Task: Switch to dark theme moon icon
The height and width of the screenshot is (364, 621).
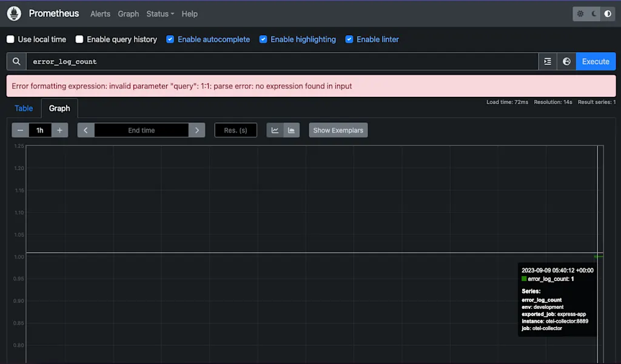Action: [x=594, y=14]
